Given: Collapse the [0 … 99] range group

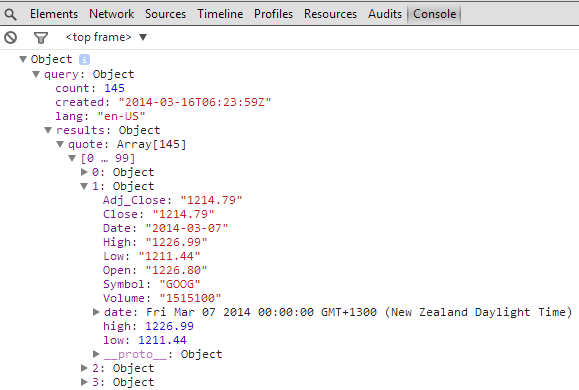Looking at the screenshot, I should (72, 158).
